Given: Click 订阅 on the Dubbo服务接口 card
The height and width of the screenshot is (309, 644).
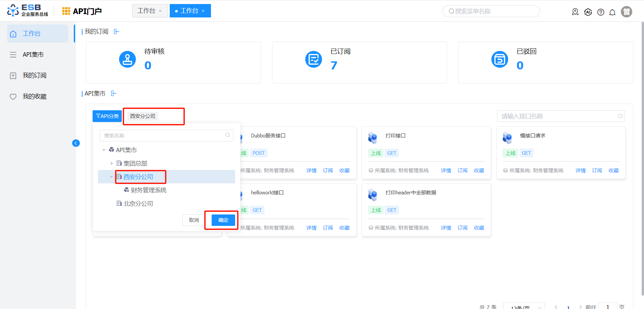Looking at the screenshot, I should [x=328, y=171].
